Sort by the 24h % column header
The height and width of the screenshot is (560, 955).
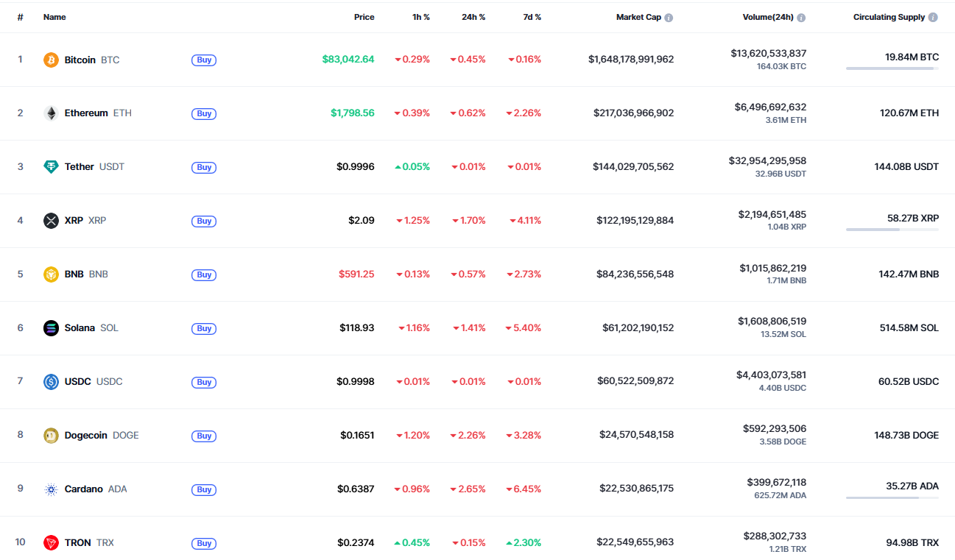pyautogui.click(x=473, y=17)
